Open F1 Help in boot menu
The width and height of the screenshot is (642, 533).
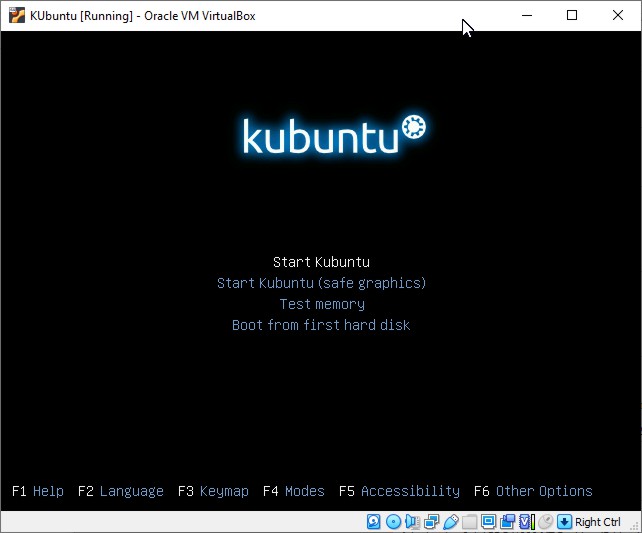point(38,491)
